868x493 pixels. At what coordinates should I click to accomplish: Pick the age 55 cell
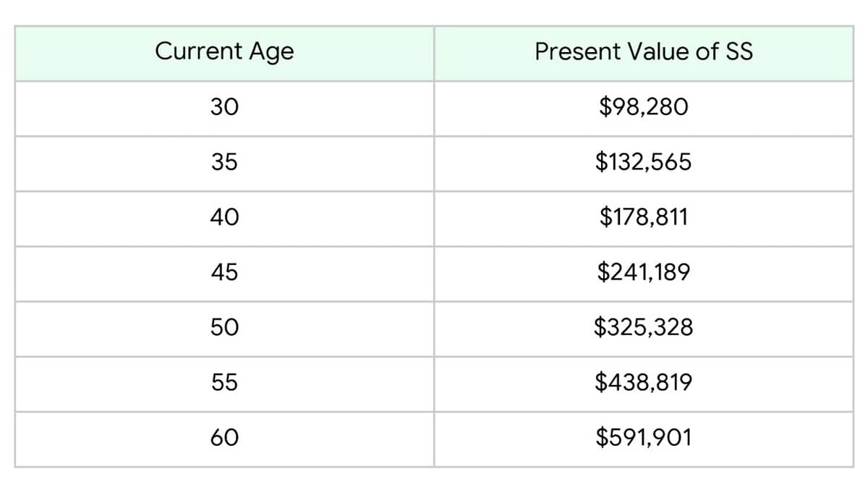coord(224,382)
